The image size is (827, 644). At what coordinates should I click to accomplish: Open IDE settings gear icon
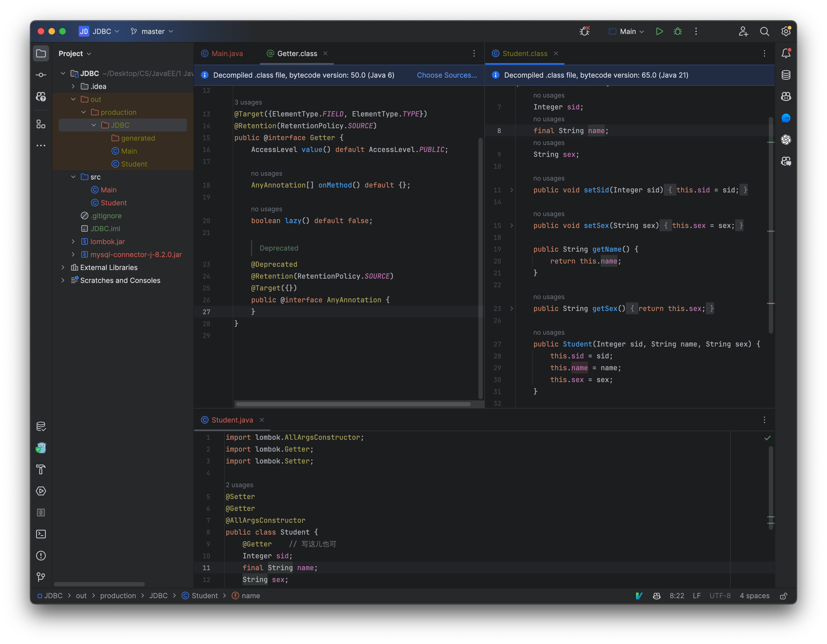[786, 32]
